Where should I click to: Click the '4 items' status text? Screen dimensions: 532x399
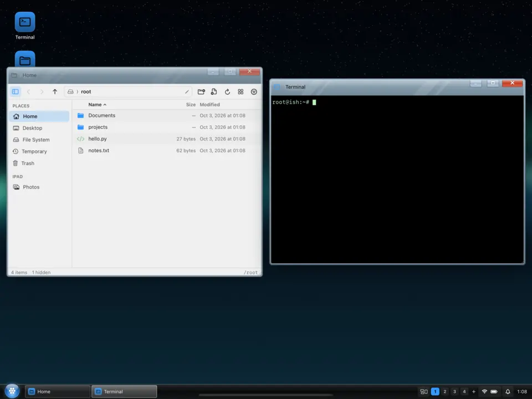19,273
